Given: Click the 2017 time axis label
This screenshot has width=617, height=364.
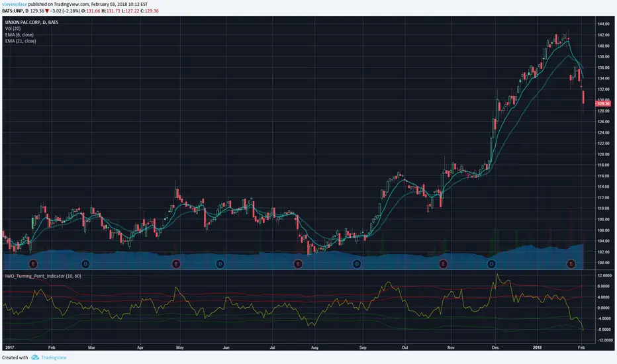Looking at the screenshot, I should [9, 348].
